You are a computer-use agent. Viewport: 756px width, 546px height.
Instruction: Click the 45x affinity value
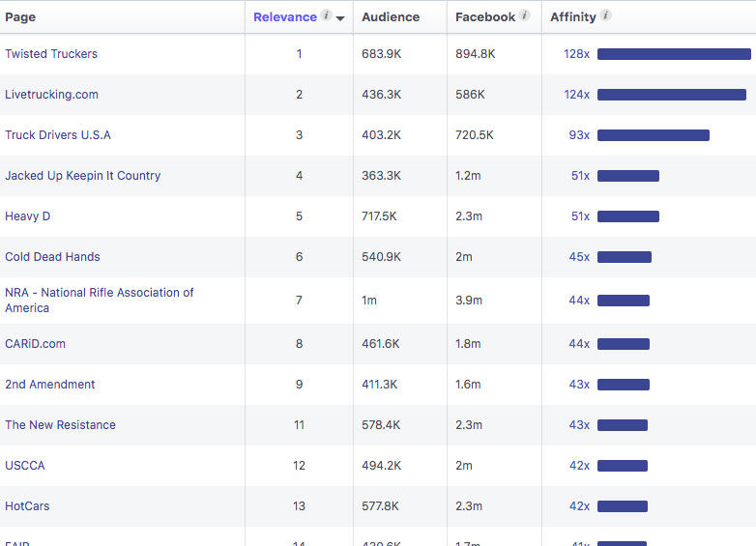[579, 257]
